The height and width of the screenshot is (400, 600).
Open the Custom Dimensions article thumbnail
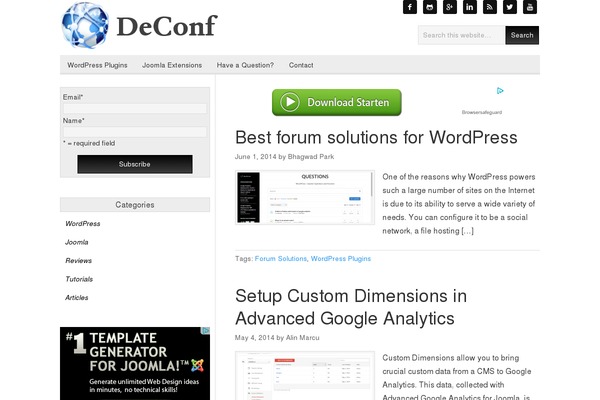[x=305, y=376]
